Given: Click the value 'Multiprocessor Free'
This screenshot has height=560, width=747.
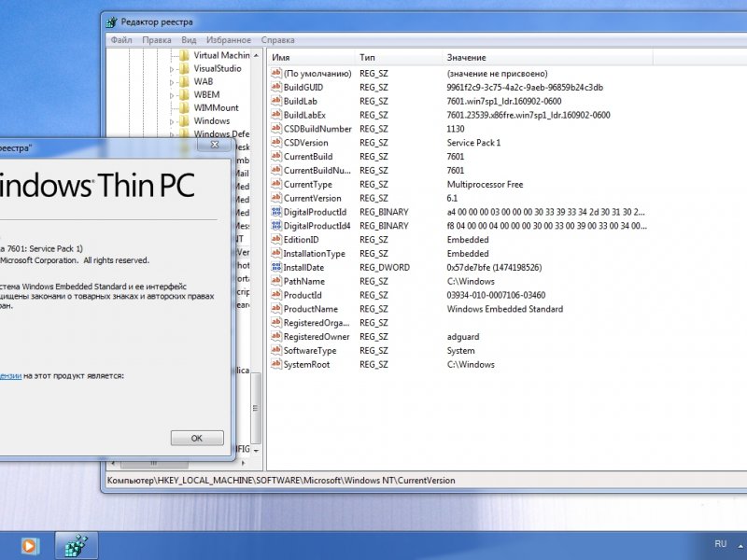Looking at the screenshot, I should pyautogui.click(x=485, y=184).
